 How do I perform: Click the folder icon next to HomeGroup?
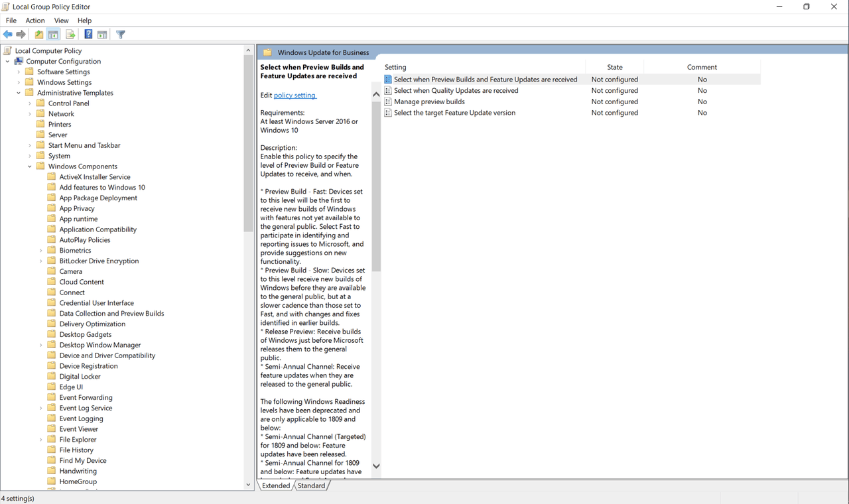(x=52, y=481)
